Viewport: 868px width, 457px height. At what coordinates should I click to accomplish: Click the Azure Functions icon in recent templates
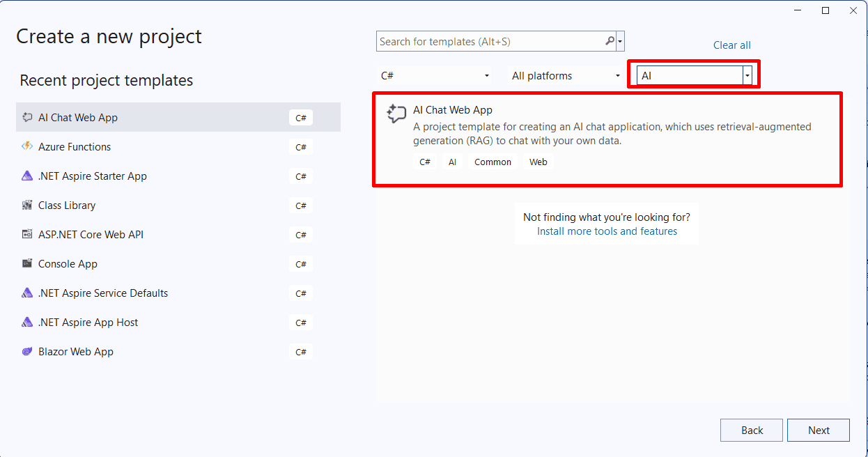coord(27,146)
